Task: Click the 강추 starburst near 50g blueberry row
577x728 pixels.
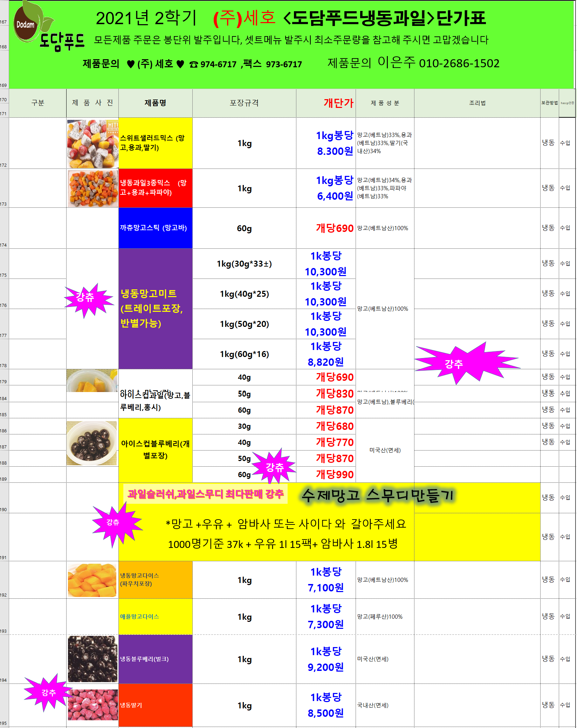Action: 275,466
